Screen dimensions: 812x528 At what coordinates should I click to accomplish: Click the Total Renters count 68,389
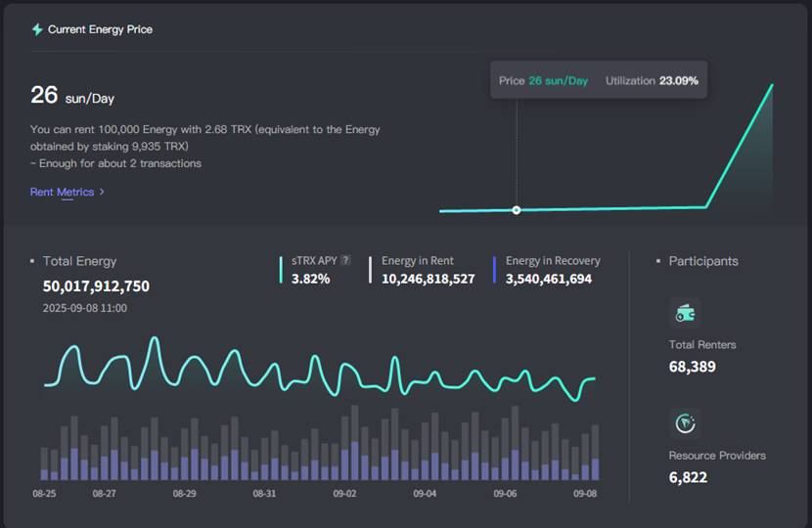pos(692,367)
